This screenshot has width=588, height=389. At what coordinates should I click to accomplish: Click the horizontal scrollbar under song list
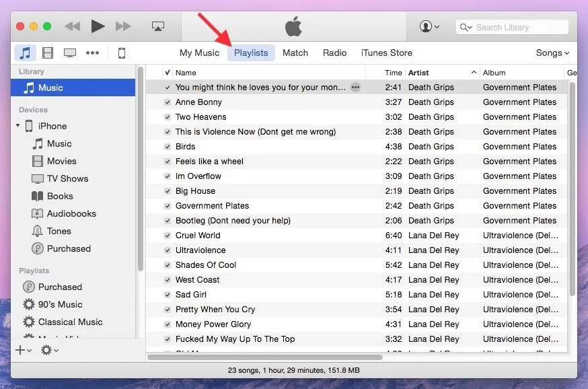[x=265, y=357]
